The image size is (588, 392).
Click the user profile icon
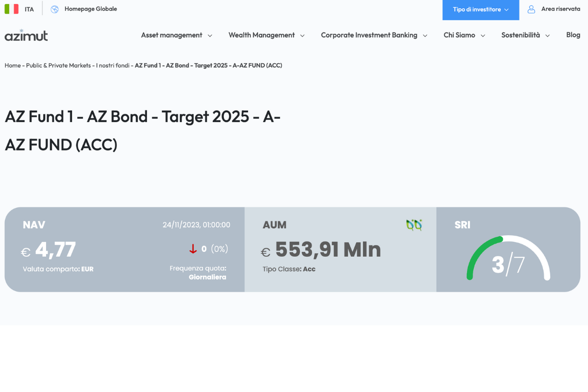[x=531, y=9]
